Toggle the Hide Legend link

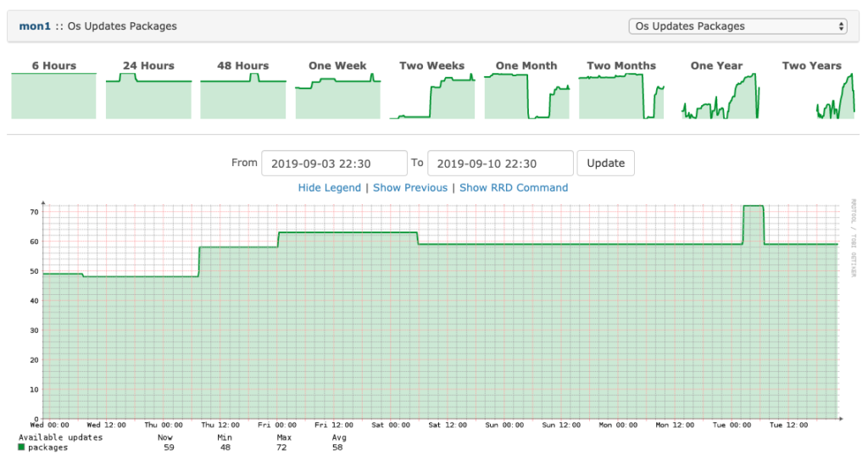pos(330,187)
